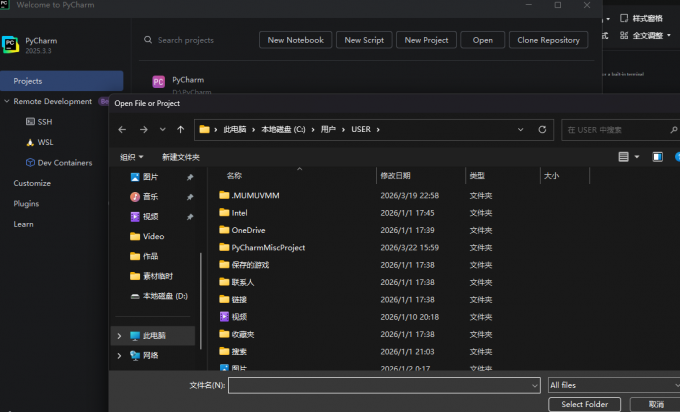Refresh the USER folder listing
The width and height of the screenshot is (680, 412).
click(x=542, y=130)
